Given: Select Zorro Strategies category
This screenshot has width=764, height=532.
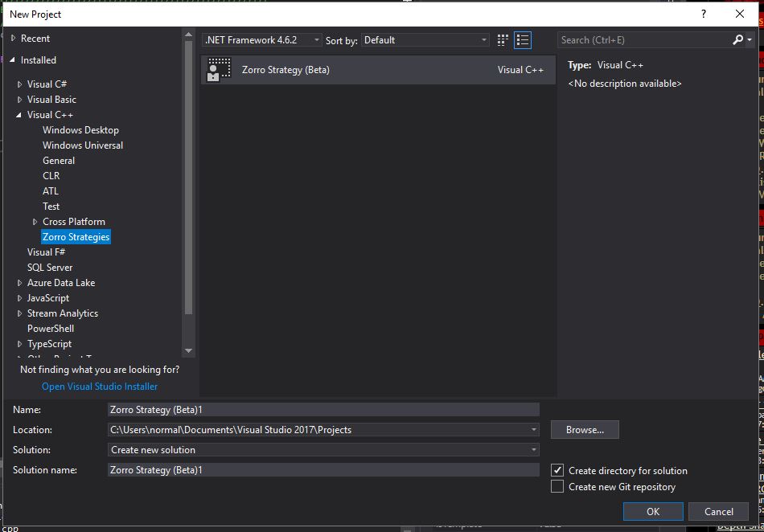Looking at the screenshot, I should coord(76,236).
